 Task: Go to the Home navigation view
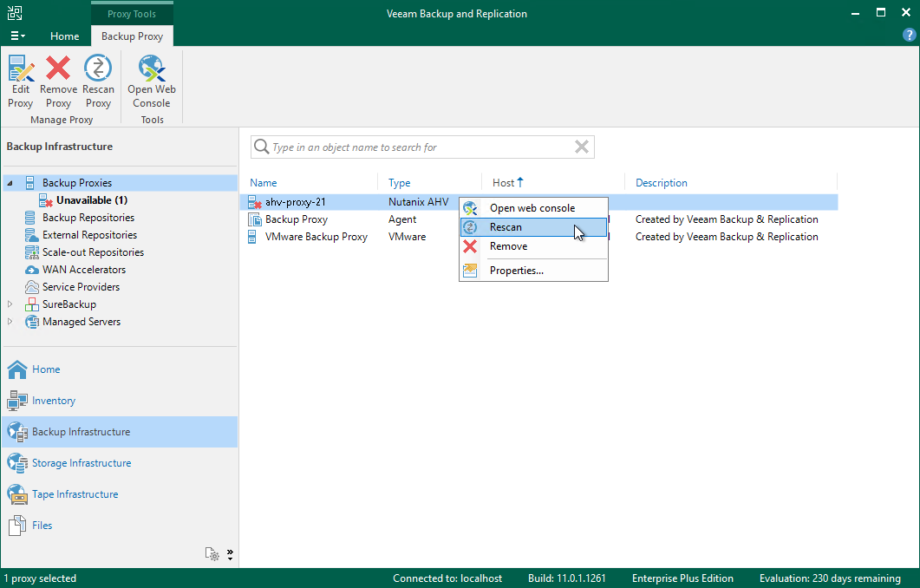pos(120,369)
